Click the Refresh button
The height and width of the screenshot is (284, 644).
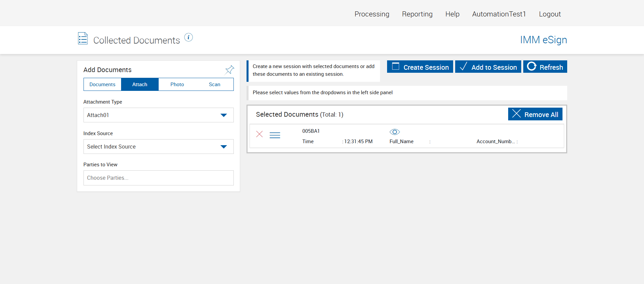545,67
